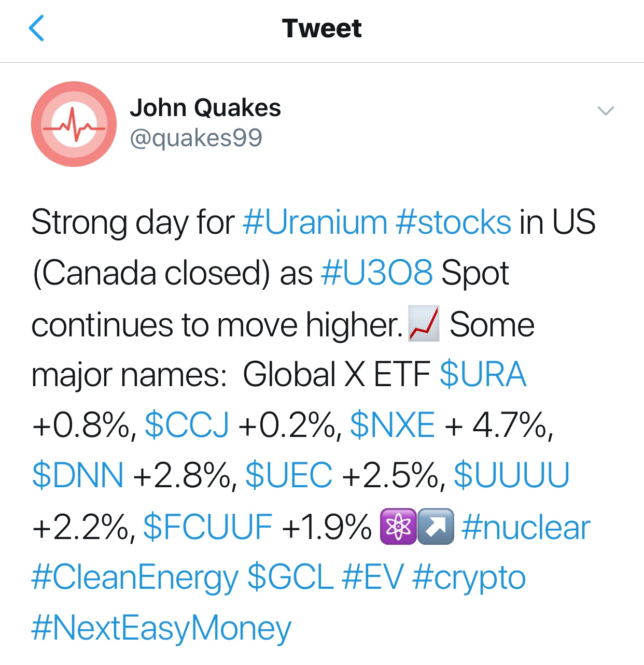Open the #Uranium hashtag
Viewport: 644px width, 665px height.
point(315,222)
